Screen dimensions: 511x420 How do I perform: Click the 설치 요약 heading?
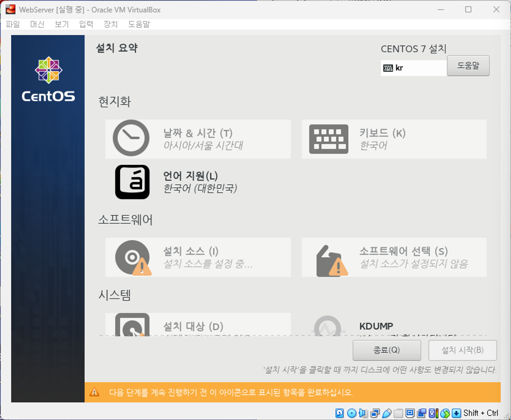pos(117,48)
